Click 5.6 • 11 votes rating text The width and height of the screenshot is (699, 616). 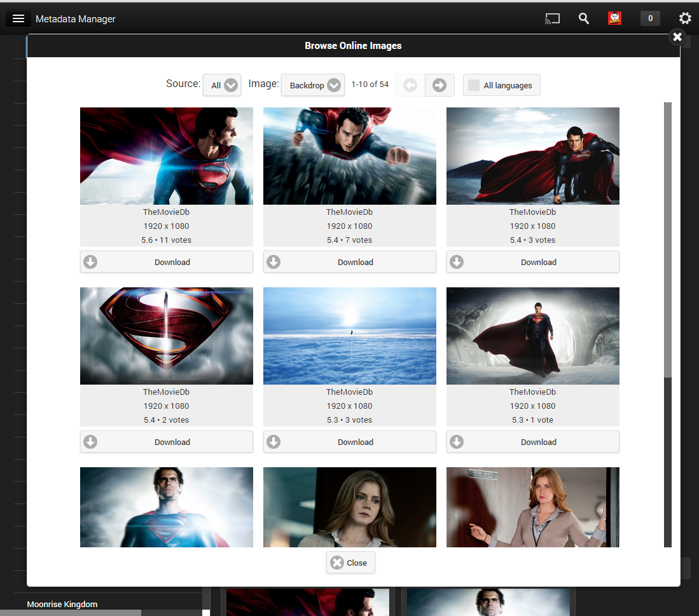(x=166, y=240)
